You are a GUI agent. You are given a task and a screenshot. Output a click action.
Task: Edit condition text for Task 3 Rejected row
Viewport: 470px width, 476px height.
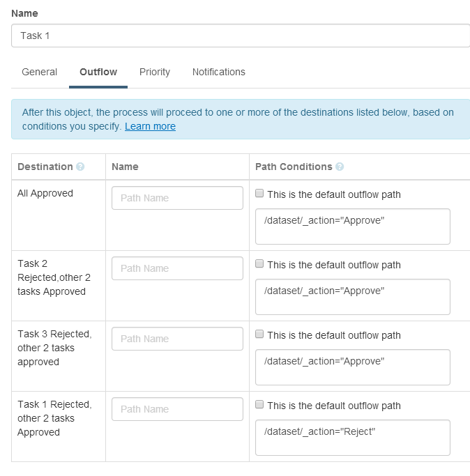(x=353, y=367)
